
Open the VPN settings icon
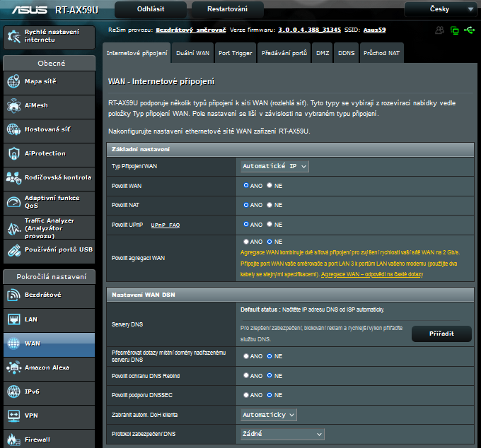[13, 415]
